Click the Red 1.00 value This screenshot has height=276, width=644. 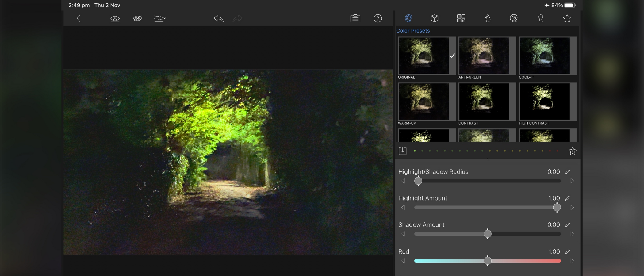(554, 252)
